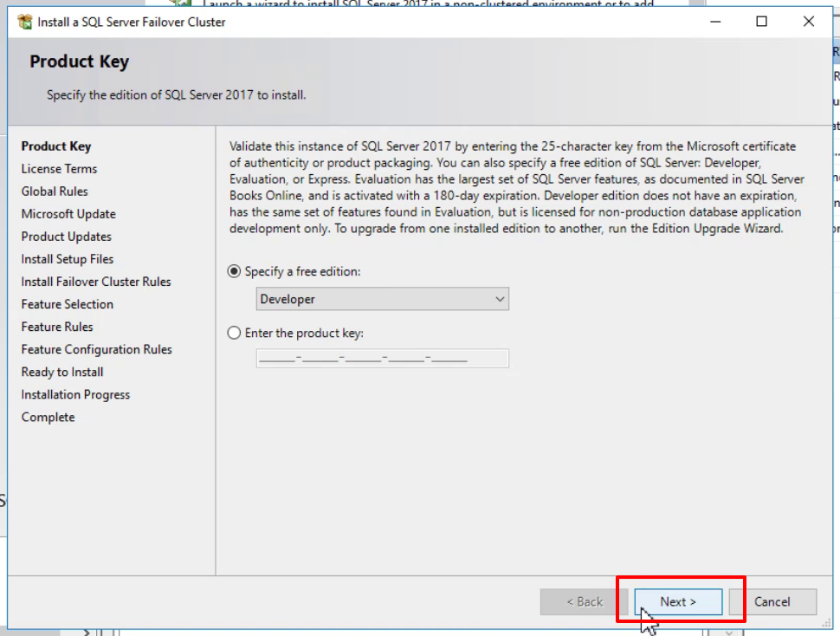Cancel the SQL Server installation wizard

pos(772,601)
